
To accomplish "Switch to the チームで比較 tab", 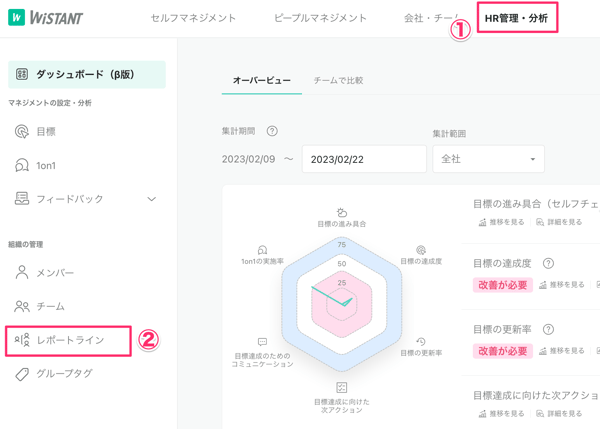I will (338, 80).
